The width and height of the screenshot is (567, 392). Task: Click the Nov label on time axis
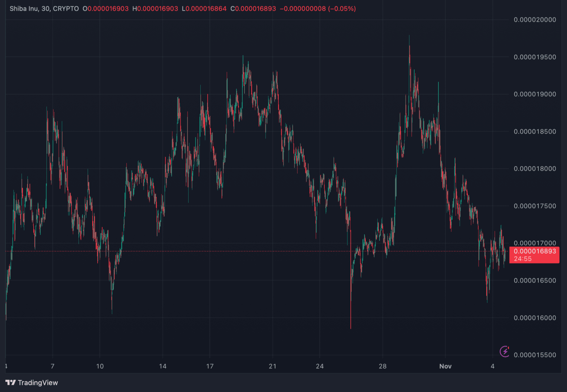(445, 366)
